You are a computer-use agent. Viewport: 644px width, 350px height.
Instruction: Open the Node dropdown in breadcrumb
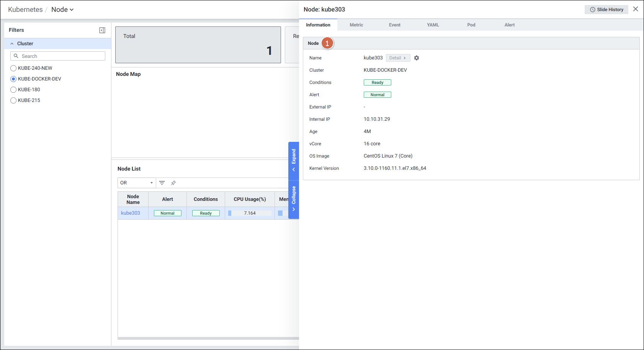(x=62, y=10)
